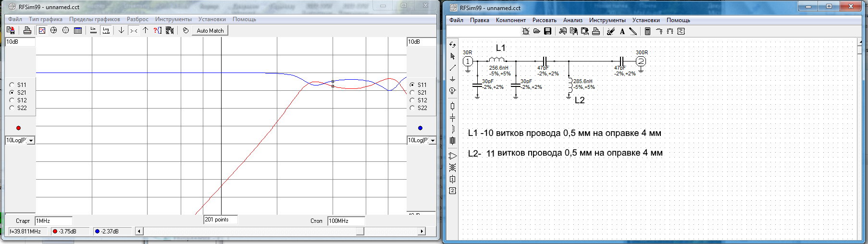Viewport: 868px width, 244px height.
Task: Click the horizontal frequency scrollbar thumb
Action: (x=360, y=232)
